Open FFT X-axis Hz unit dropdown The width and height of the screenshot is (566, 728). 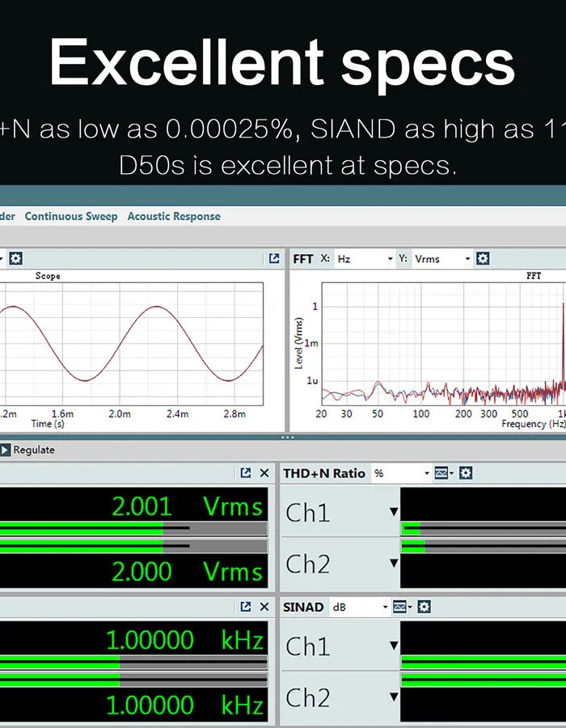pyautogui.click(x=365, y=259)
